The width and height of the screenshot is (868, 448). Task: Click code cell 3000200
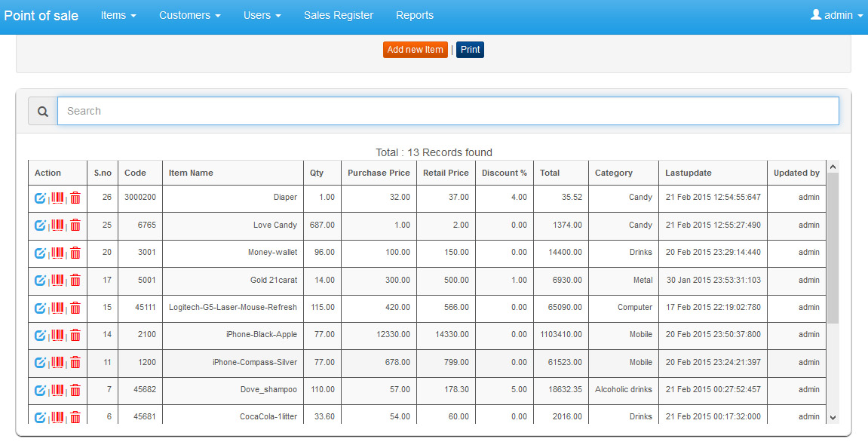coord(140,197)
